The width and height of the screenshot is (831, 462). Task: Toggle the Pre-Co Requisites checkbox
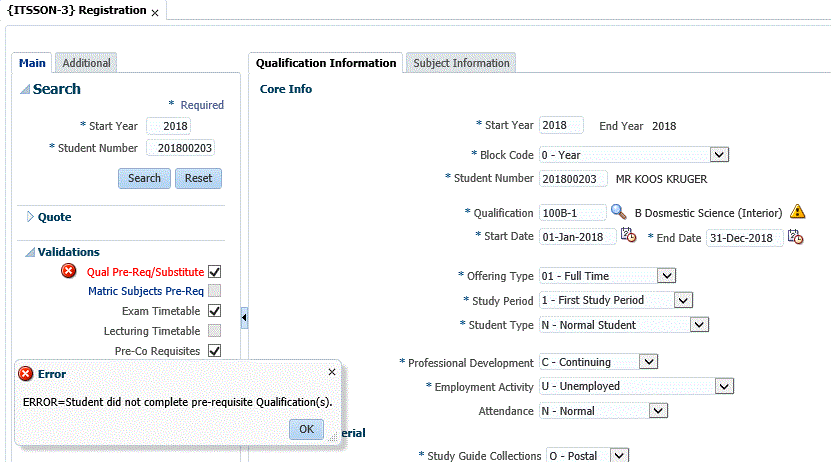(x=215, y=351)
